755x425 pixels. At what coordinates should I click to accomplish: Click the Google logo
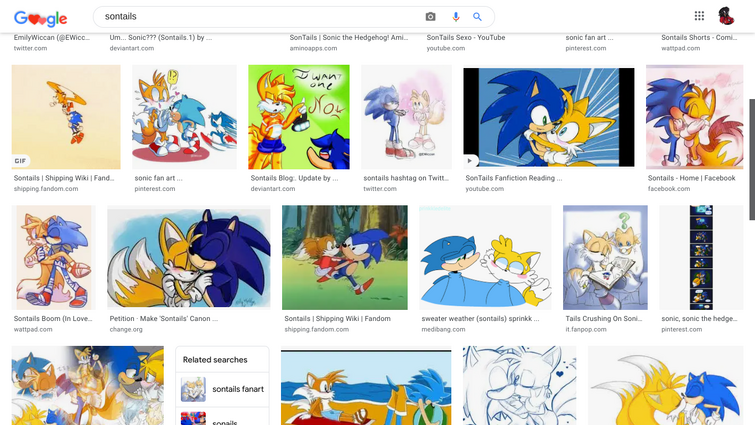pyautogui.click(x=40, y=18)
